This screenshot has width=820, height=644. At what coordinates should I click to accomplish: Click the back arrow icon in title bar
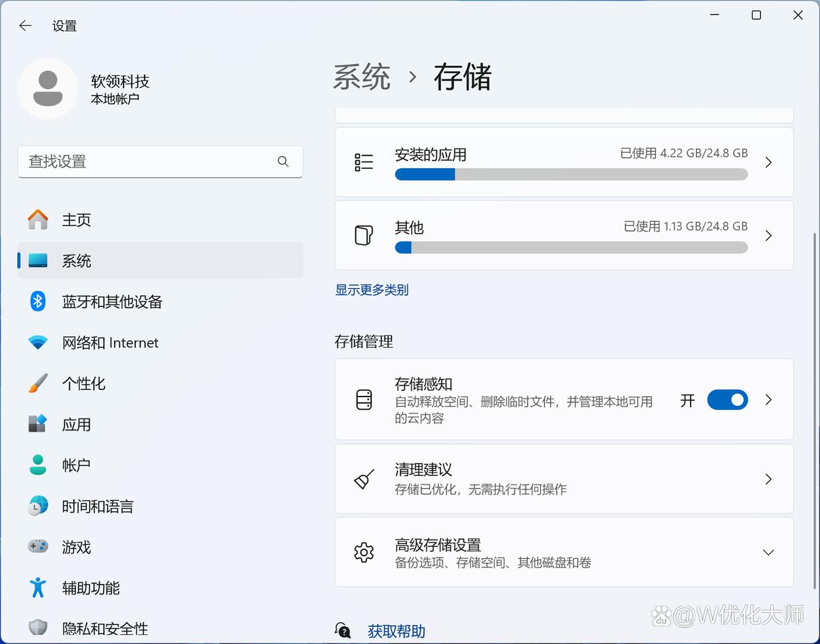25,26
